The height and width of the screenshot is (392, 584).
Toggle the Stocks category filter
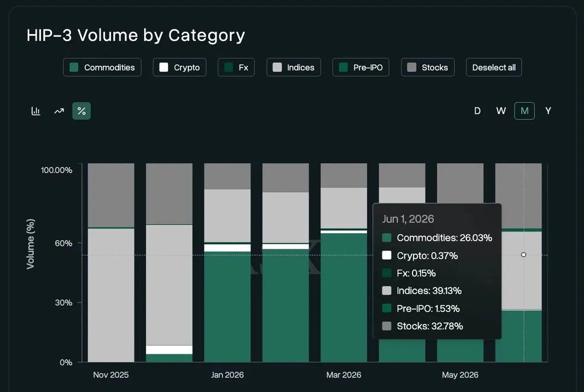click(428, 68)
